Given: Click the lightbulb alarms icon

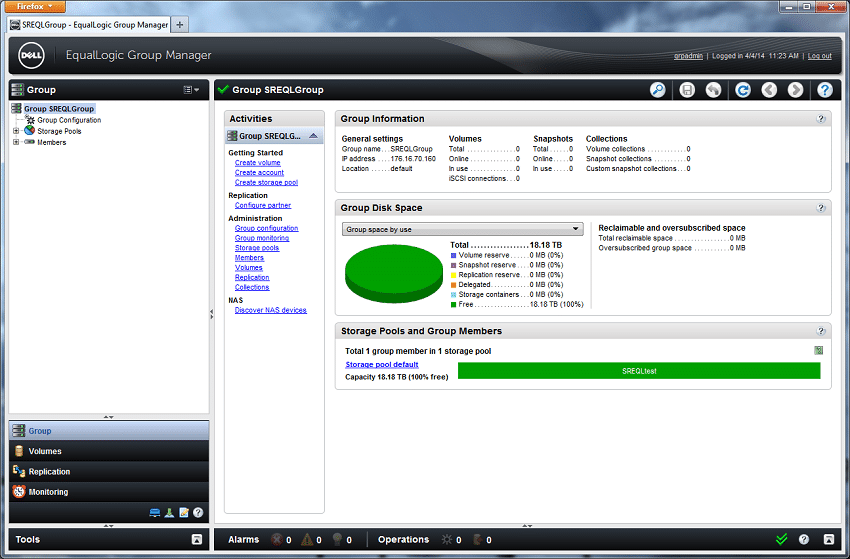Looking at the screenshot, I should point(337,539).
